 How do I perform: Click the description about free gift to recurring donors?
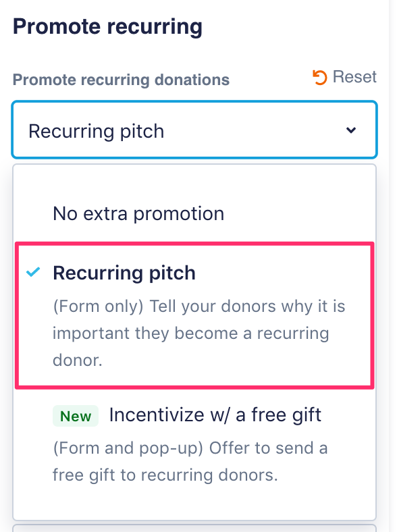pos(190,461)
